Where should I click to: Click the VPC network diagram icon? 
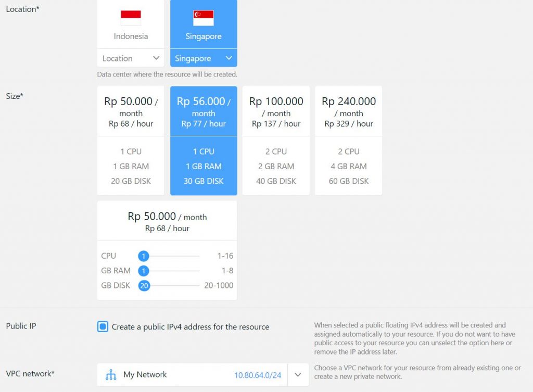tap(110, 374)
